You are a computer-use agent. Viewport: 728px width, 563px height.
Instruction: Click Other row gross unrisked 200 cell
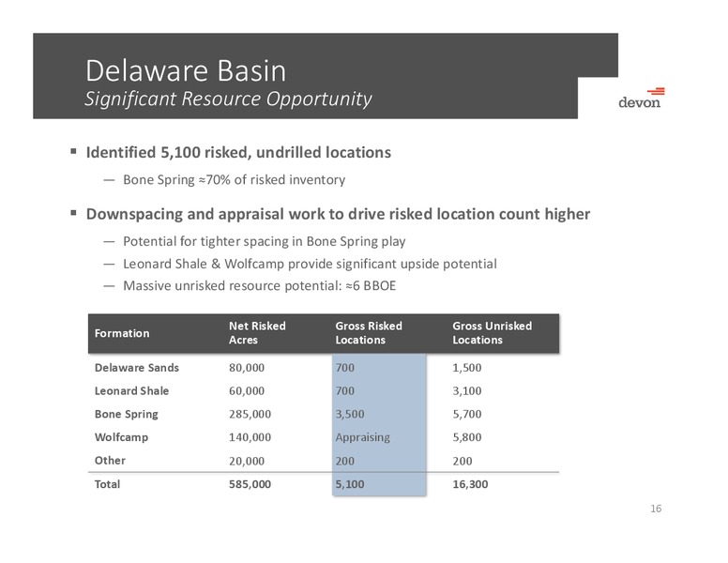click(463, 462)
